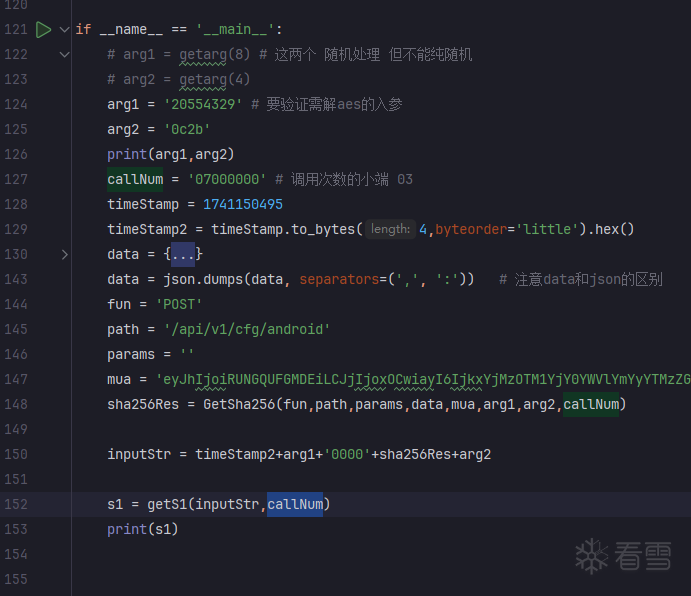Click the callNum variable definition on line 127
Viewport: 691px width, 596px height.
point(135,179)
